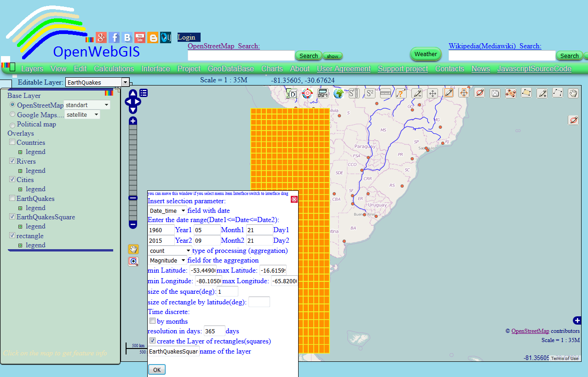Open the Date_time field dropdown
588x377 pixels.
click(x=167, y=211)
